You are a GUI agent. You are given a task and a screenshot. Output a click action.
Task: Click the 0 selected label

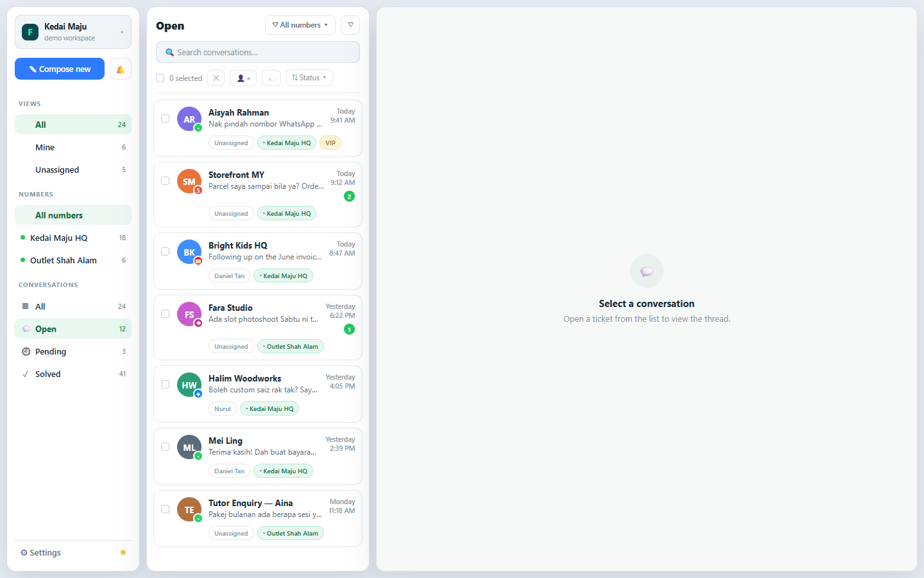pyautogui.click(x=185, y=78)
